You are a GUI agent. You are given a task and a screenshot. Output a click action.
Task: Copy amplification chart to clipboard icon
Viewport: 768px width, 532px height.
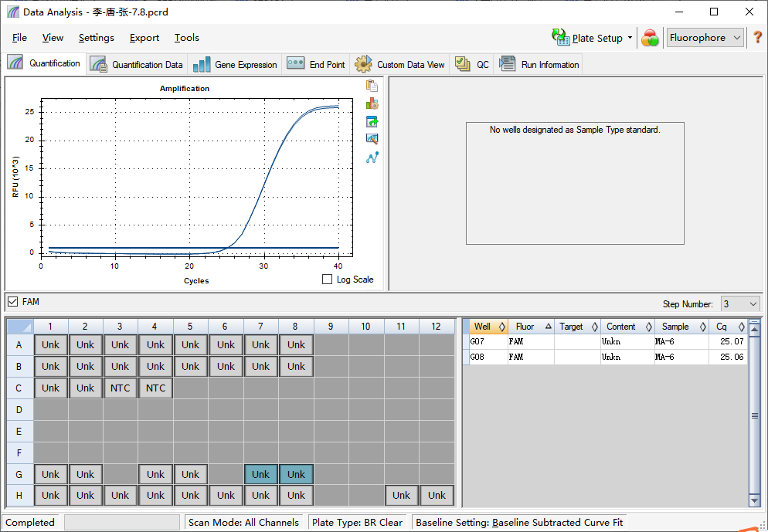[x=372, y=86]
